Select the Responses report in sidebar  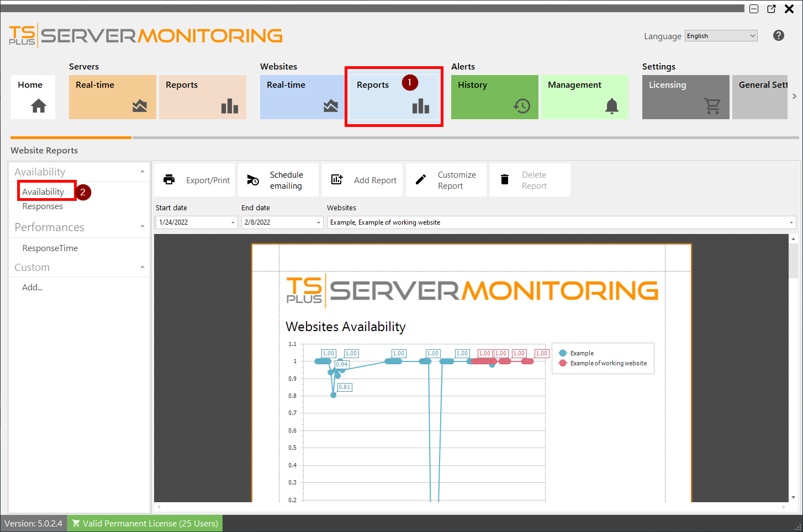point(42,206)
